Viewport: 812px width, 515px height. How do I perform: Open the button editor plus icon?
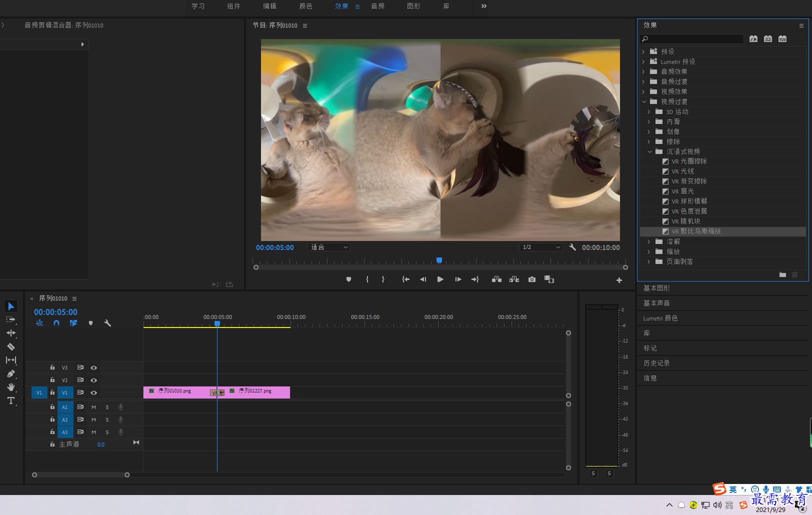pyautogui.click(x=619, y=280)
